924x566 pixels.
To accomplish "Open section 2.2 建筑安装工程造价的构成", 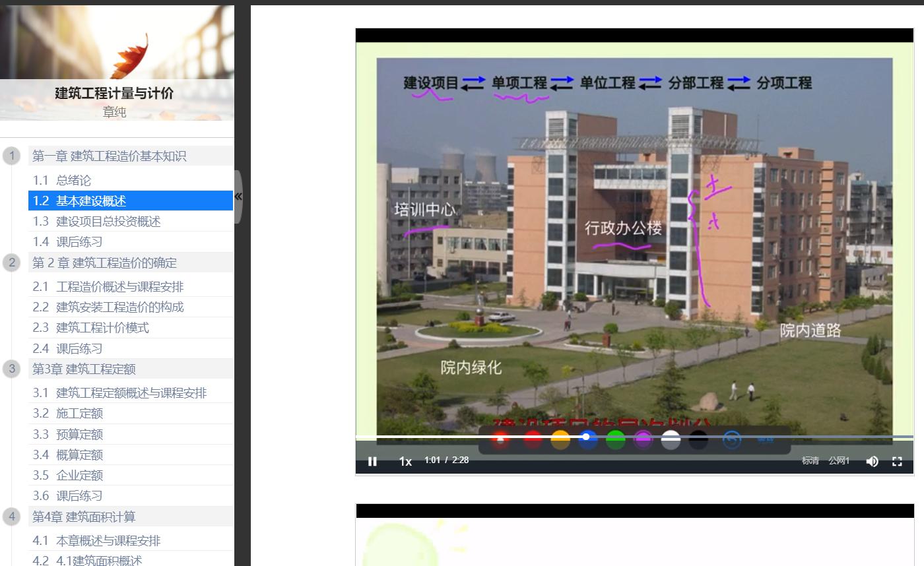I will 131,307.
